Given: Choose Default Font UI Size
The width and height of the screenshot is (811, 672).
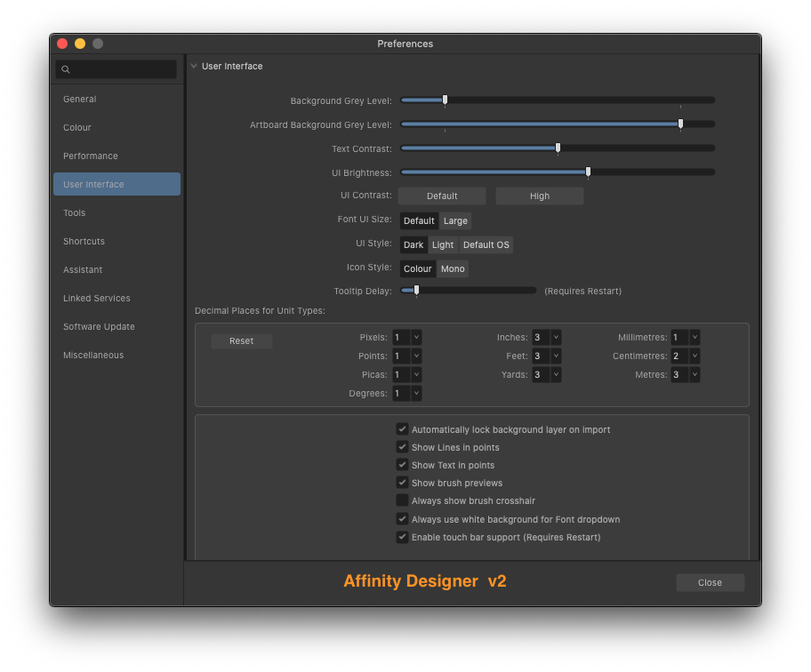Looking at the screenshot, I should tap(419, 220).
